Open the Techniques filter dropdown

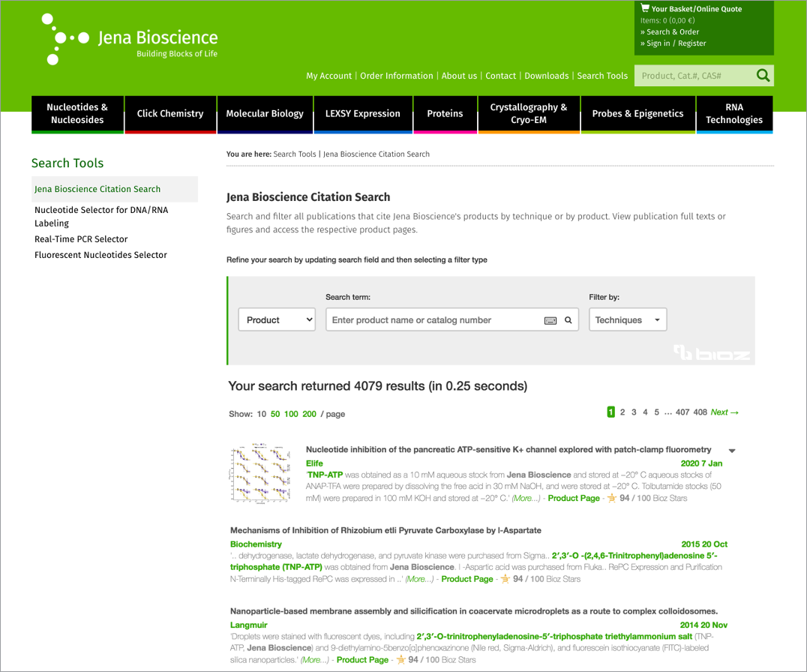click(x=628, y=319)
